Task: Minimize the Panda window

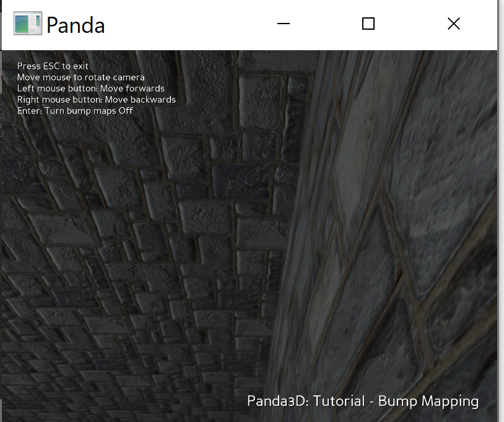Action: point(284,24)
